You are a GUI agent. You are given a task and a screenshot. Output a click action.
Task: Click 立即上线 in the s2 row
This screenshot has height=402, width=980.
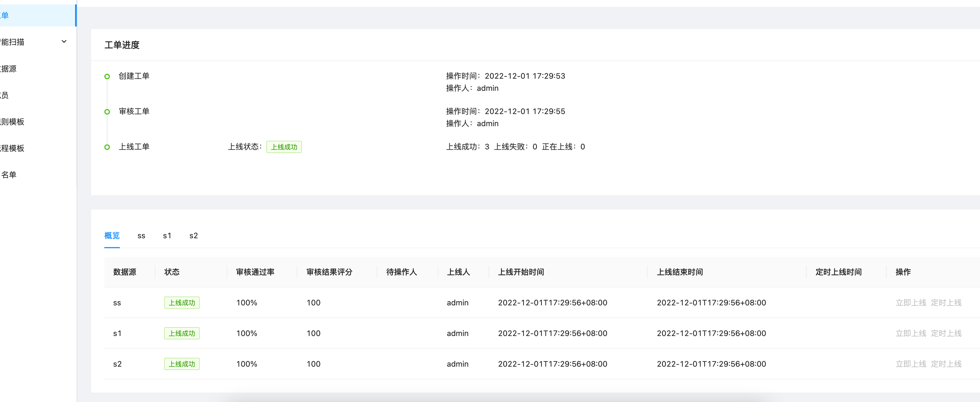(x=911, y=364)
